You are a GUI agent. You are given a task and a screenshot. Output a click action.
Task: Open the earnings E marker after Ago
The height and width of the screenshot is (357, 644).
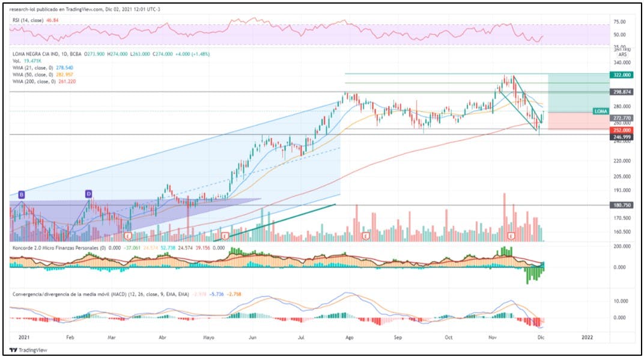366,236
